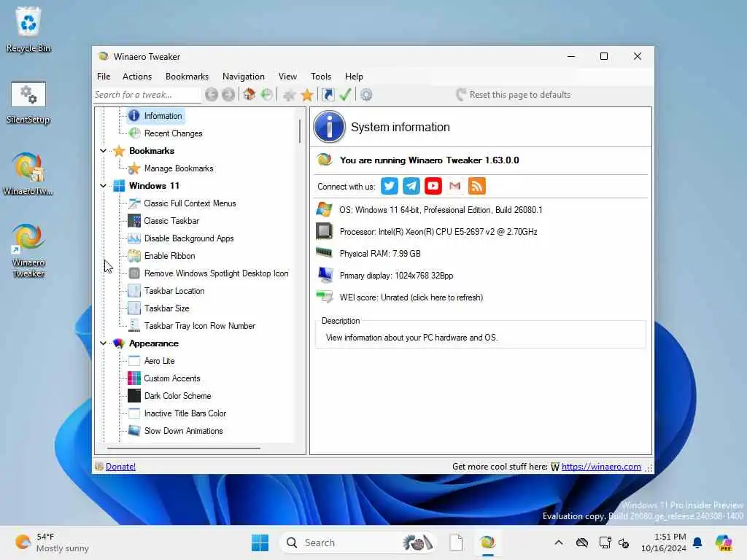Collapse the Appearance tree section
Image resolution: width=747 pixels, height=560 pixels.
[x=103, y=343]
